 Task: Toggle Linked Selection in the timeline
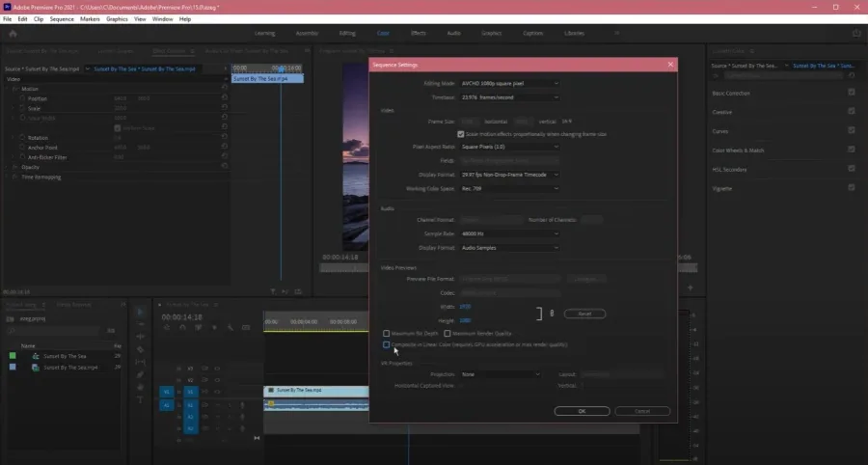click(198, 327)
